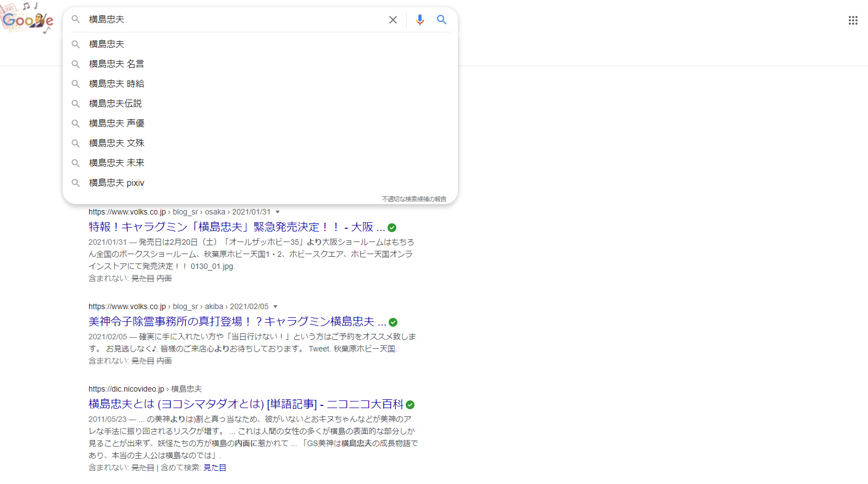868x484 pixels.
Task: Clear the search box with X icon
Action: pos(393,20)
